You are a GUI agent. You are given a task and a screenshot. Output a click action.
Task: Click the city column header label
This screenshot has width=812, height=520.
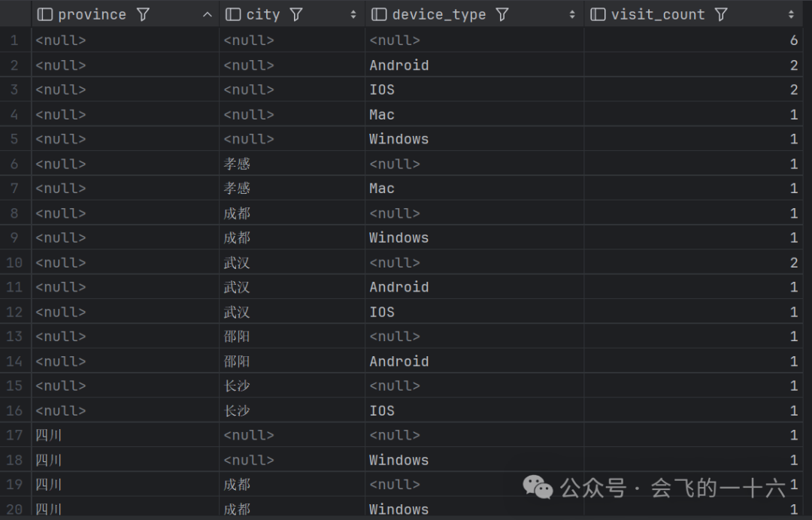click(x=263, y=14)
